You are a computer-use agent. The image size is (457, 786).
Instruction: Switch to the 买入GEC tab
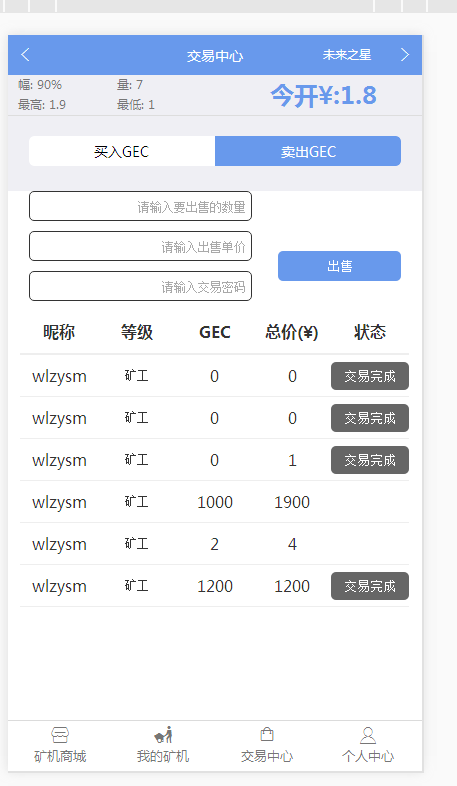[122, 151]
